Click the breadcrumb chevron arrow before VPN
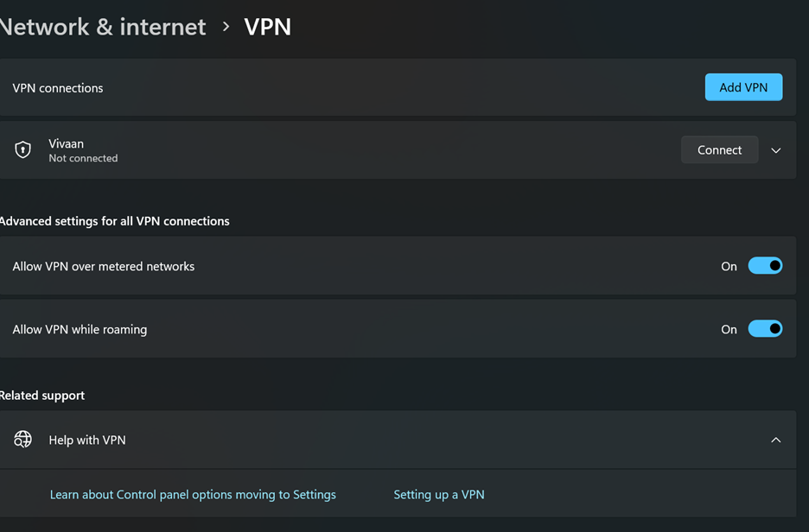 [226, 26]
